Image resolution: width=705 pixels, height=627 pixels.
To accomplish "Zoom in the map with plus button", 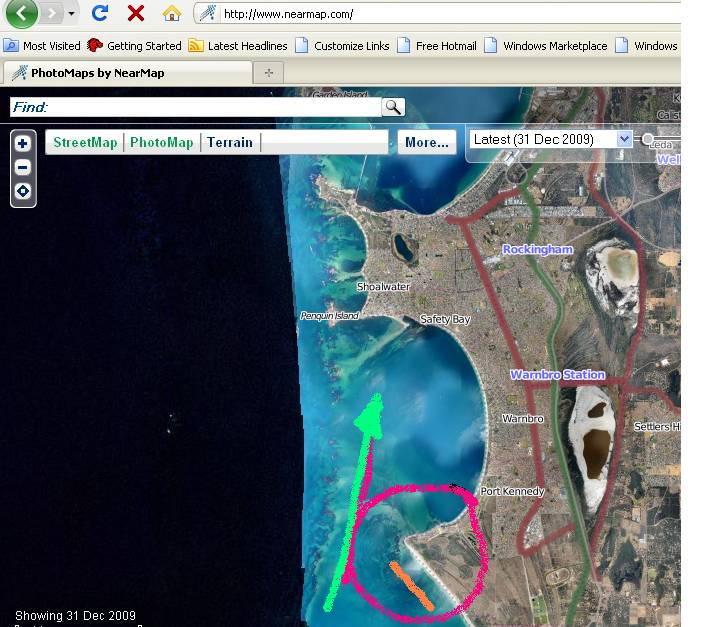I will click(23, 144).
